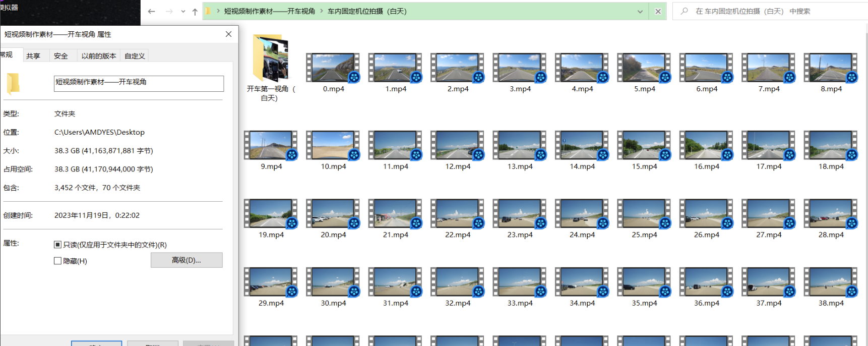Switch to the 安全 tab
868x346 pixels.
[x=61, y=56]
